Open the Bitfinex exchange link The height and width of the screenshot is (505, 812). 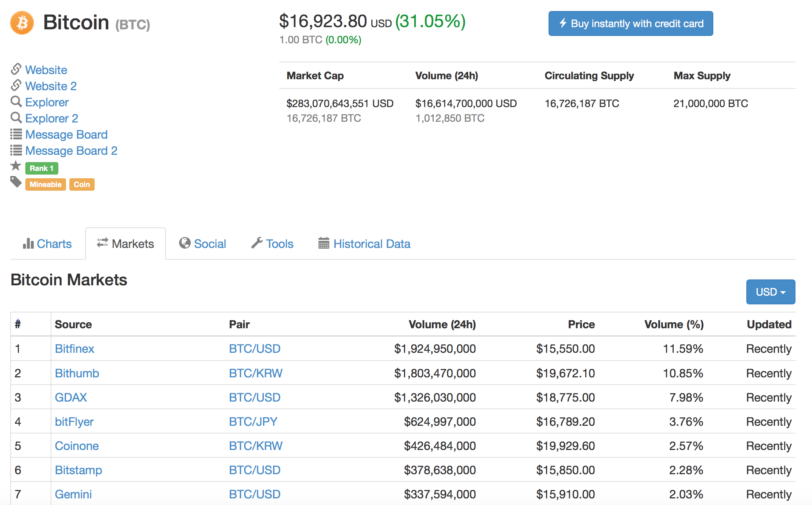[x=74, y=348]
